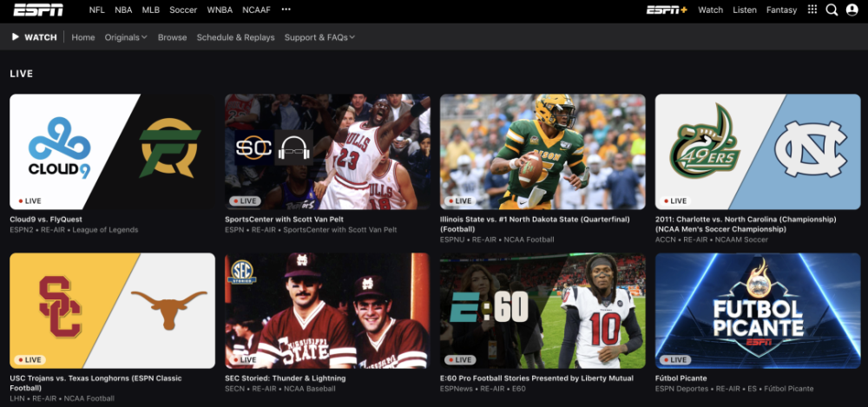Click 'E:60 Pro Football Stories' title text
The height and width of the screenshot is (407, 868).
(x=536, y=378)
